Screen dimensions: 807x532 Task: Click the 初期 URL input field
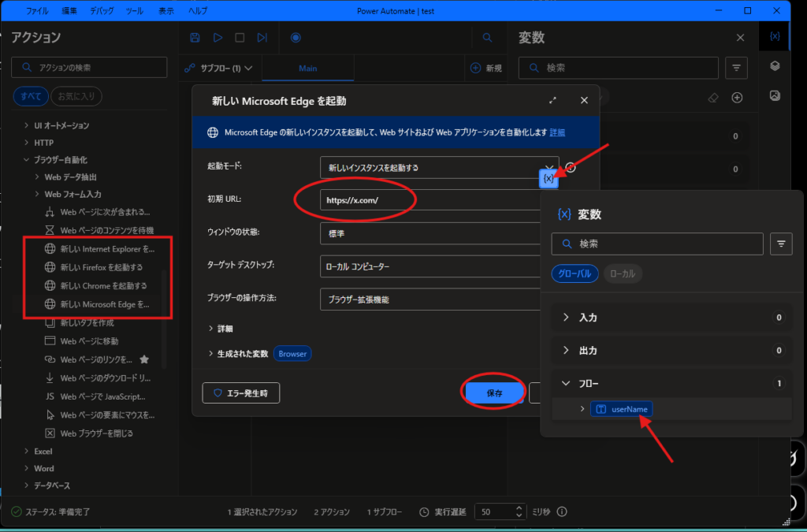click(x=431, y=200)
